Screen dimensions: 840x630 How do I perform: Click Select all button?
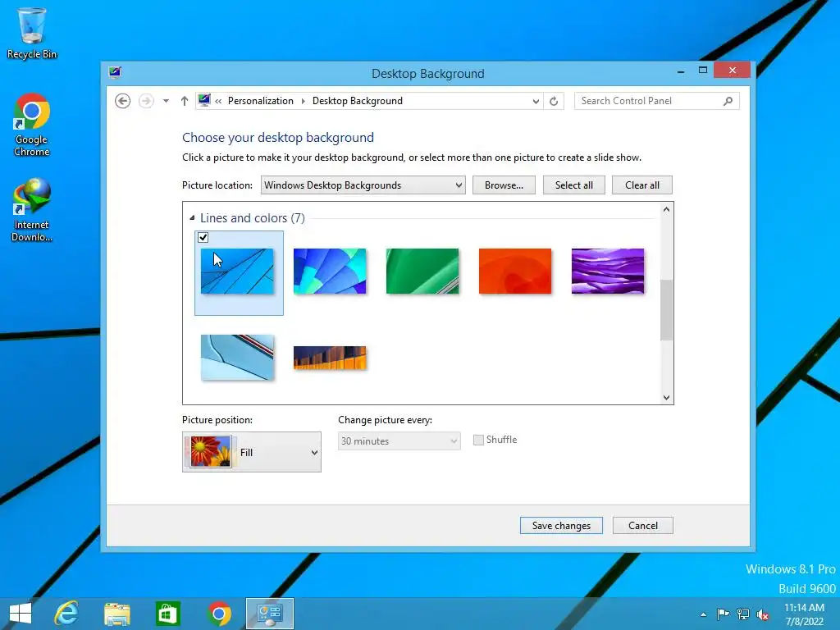(x=573, y=185)
